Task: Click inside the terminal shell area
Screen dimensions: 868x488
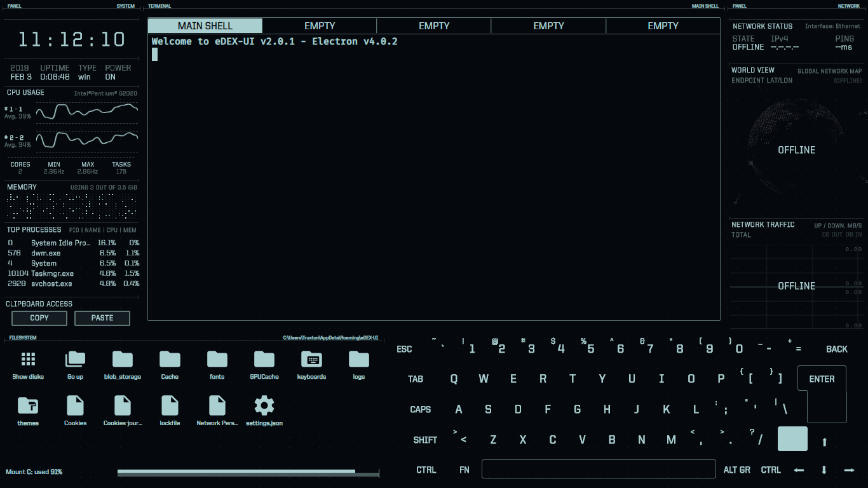Action: click(x=434, y=177)
